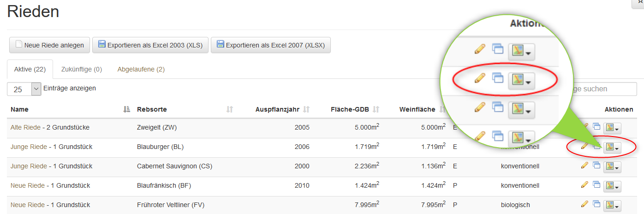Click the sort icon beside Rebsorte
644x214 pixels.
click(x=230, y=109)
